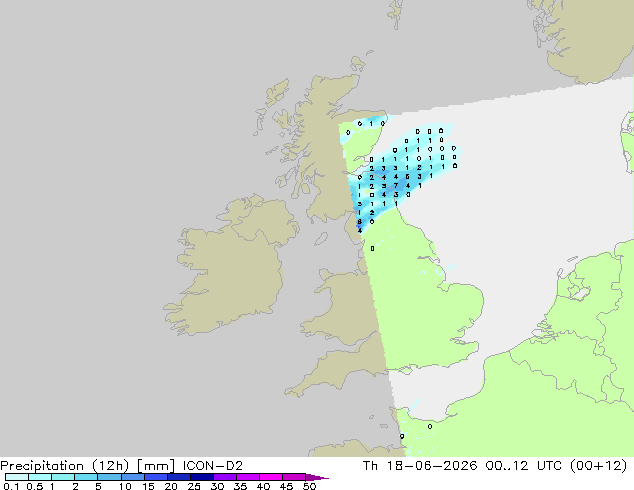Click the 1–2 mm legend color swatch
The width and height of the screenshot is (634, 490).
63,477
